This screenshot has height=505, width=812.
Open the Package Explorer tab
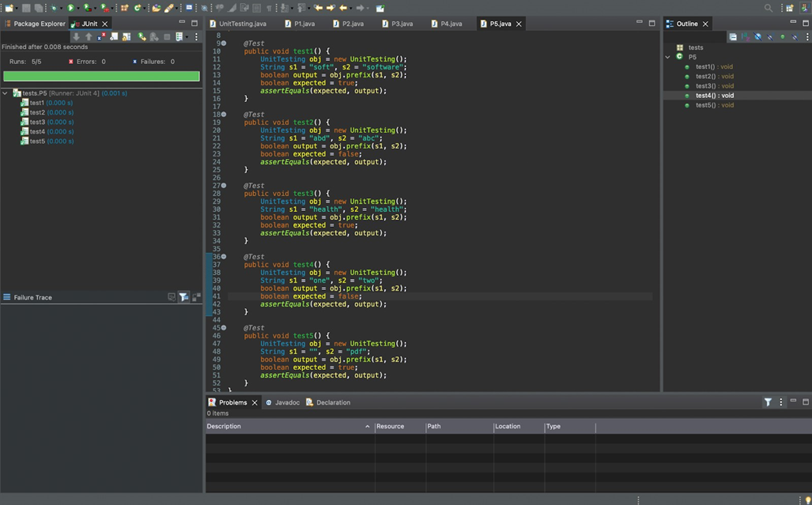point(36,24)
